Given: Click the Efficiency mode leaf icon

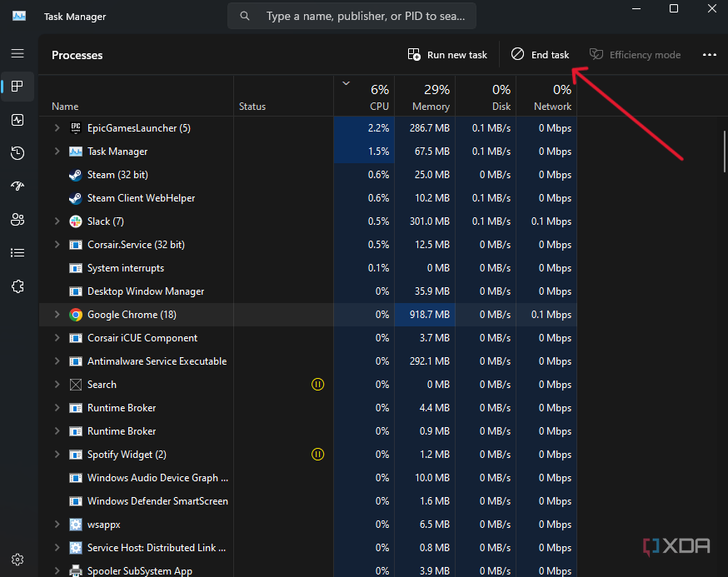Looking at the screenshot, I should point(596,54).
